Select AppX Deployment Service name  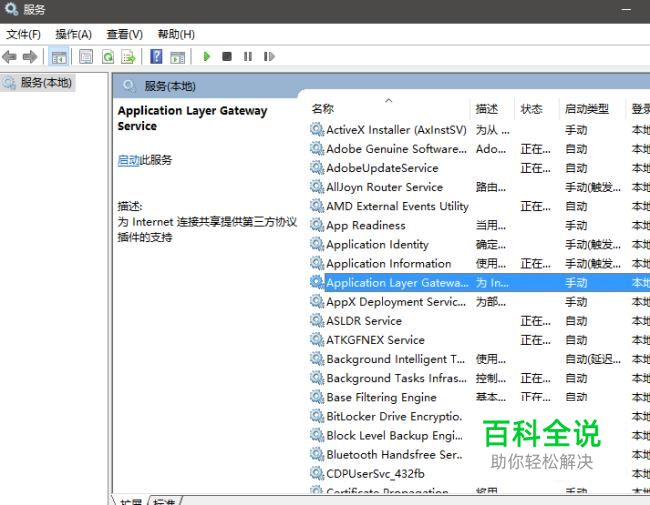[x=396, y=301]
